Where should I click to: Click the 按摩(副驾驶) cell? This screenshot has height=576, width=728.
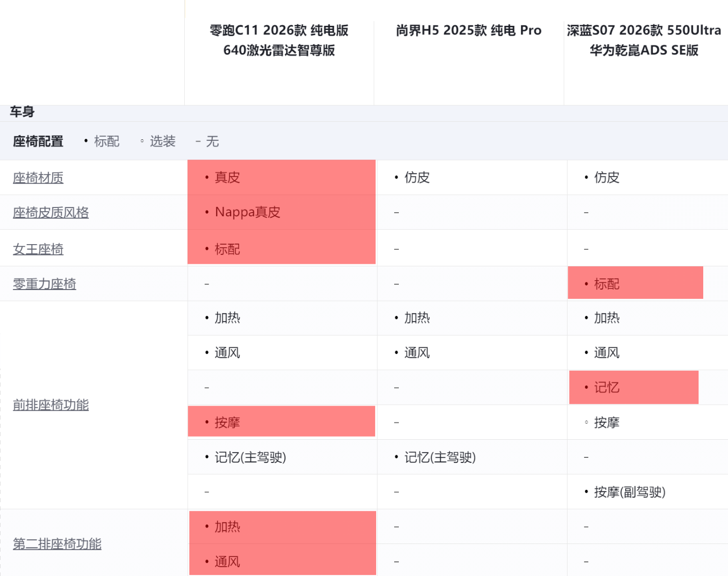pyautogui.click(x=629, y=492)
